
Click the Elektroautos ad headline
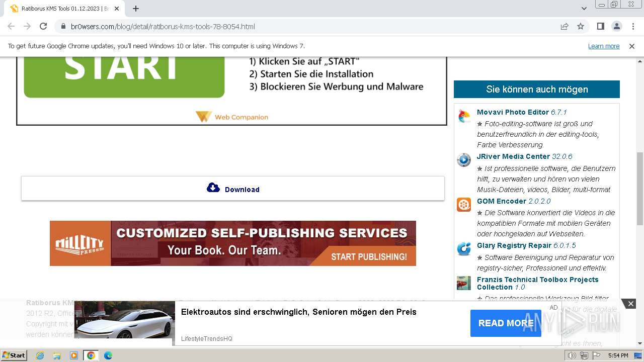pos(299,312)
